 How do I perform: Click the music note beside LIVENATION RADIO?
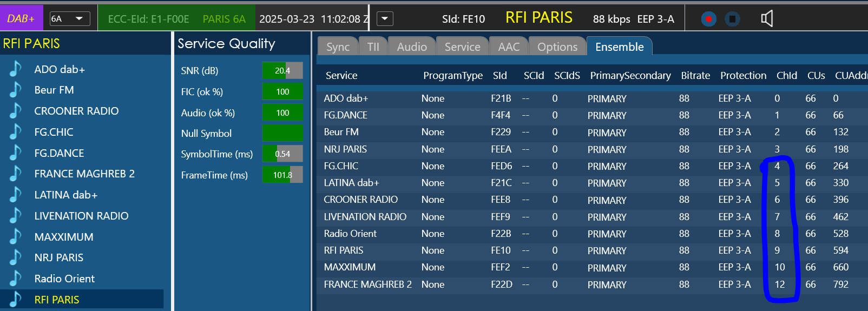click(16, 216)
